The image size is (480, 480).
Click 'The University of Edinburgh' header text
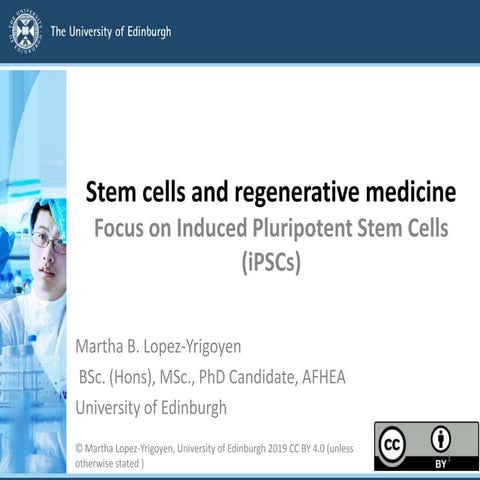(x=111, y=32)
